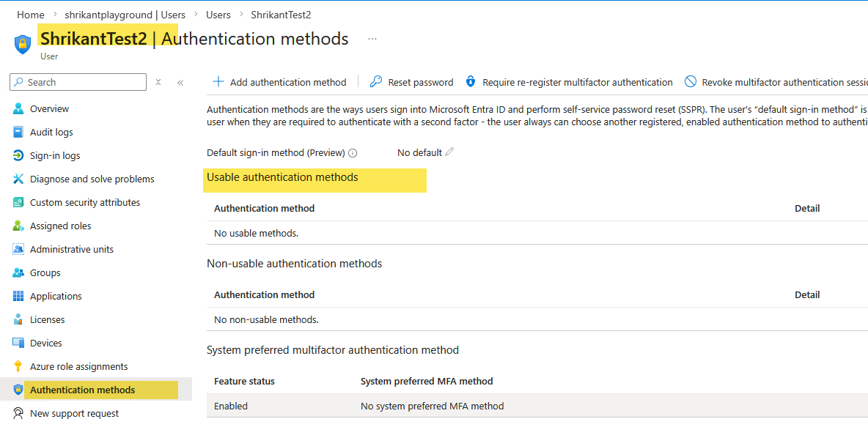Click the shield icon for Require re-register MFA
Screen dimensions: 868x427
click(x=471, y=82)
